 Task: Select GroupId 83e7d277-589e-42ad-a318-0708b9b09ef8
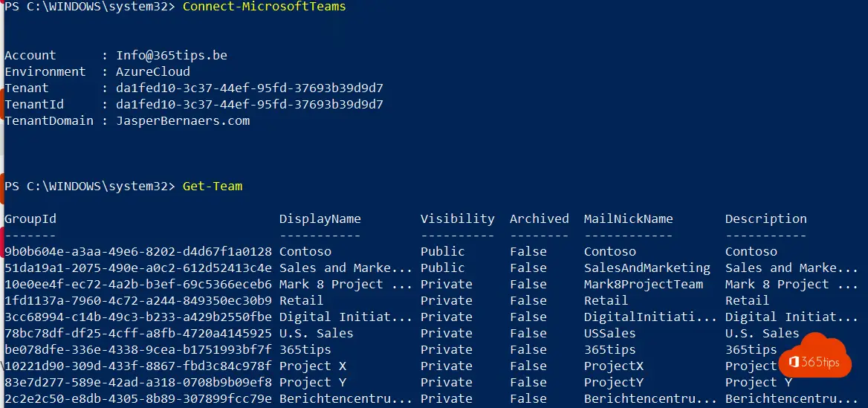tap(137, 382)
